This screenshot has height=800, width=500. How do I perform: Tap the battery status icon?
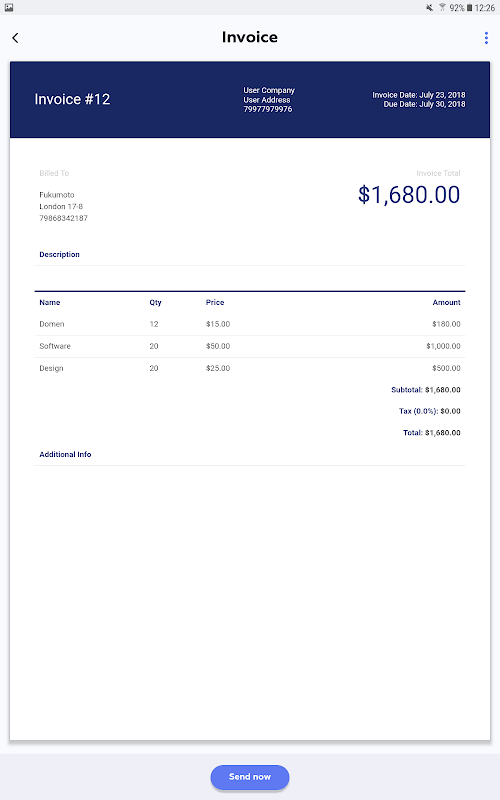pyautogui.click(x=469, y=8)
